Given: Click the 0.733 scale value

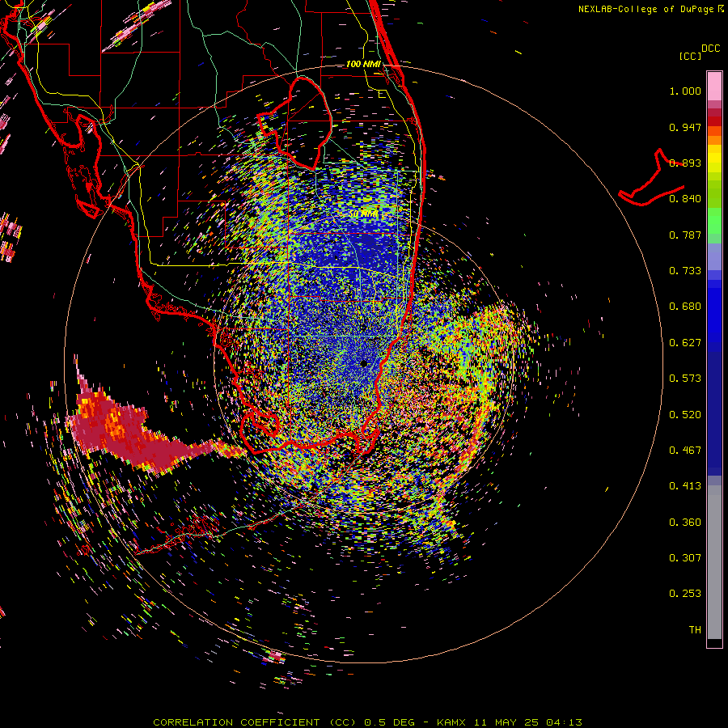Looking at the screenshot, I should click(x=685, y=271).
